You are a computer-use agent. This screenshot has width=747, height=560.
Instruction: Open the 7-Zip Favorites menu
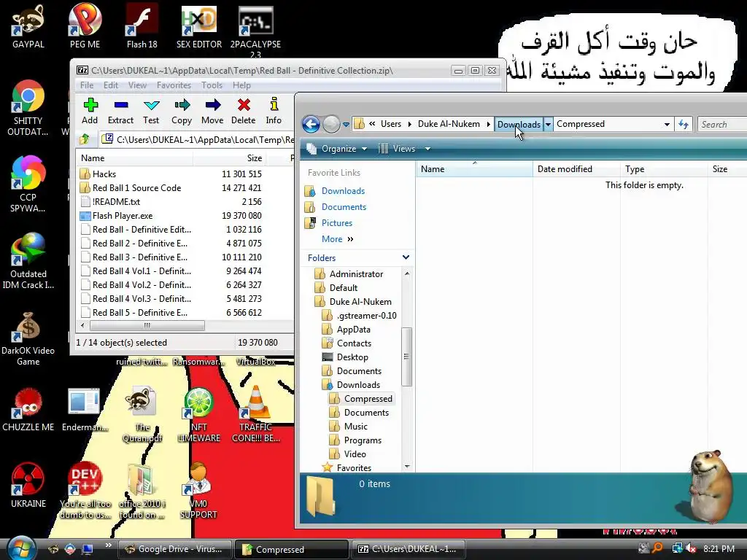[174, 85]
